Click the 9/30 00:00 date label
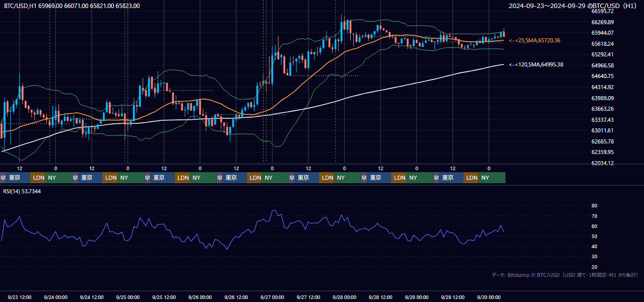 pyautogui.click(x=489, y=297)
